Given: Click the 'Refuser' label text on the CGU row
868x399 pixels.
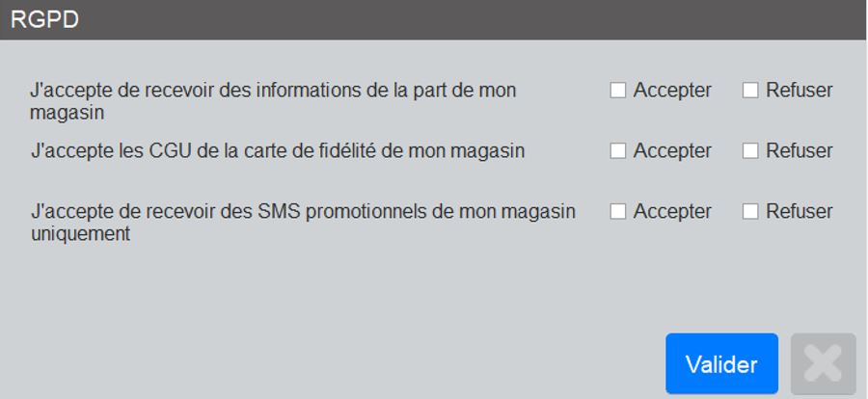Looking at the screenshot, I should 800,150.
